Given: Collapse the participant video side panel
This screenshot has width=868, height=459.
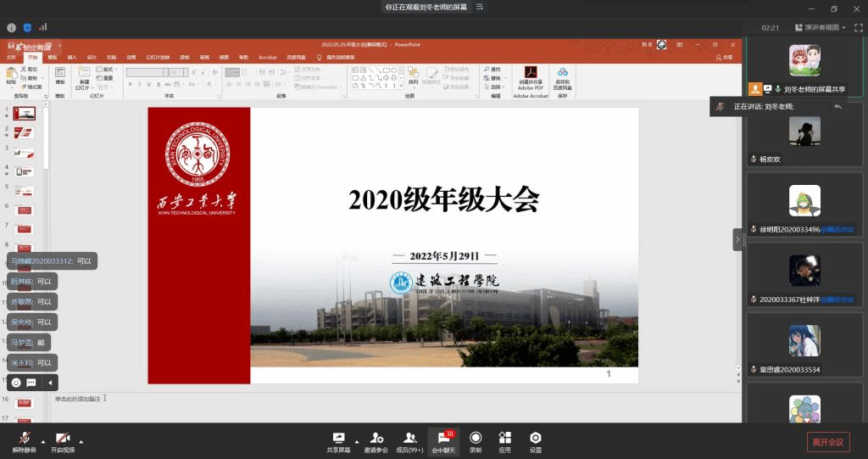Looking at the screenshot, I should tap(737, 240).
